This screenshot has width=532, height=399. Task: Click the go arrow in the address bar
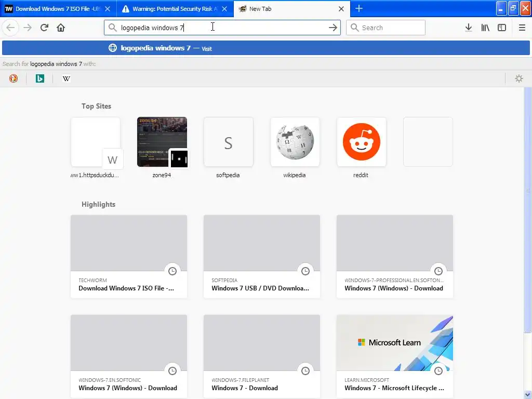tap(333, 28)
